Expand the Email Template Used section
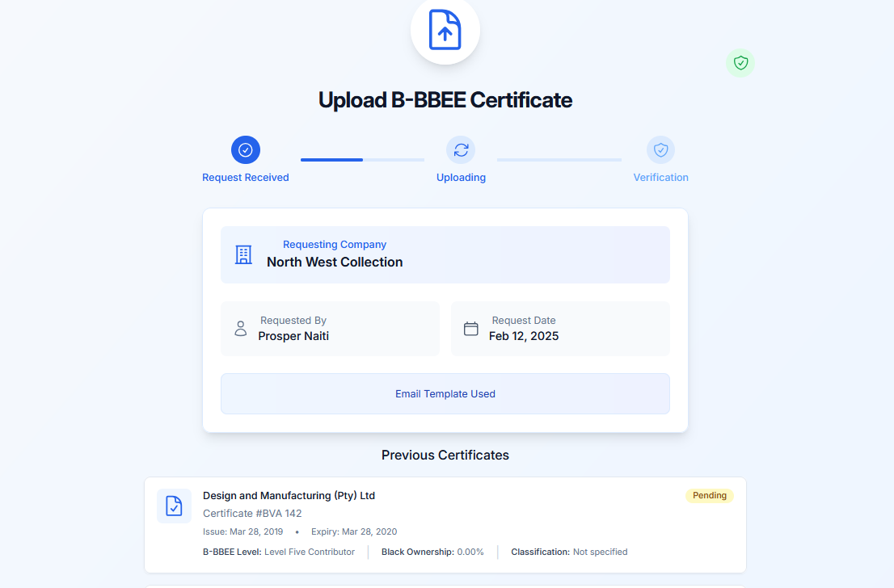The width and height of the screenshot is (894, 588). (445, 394)
